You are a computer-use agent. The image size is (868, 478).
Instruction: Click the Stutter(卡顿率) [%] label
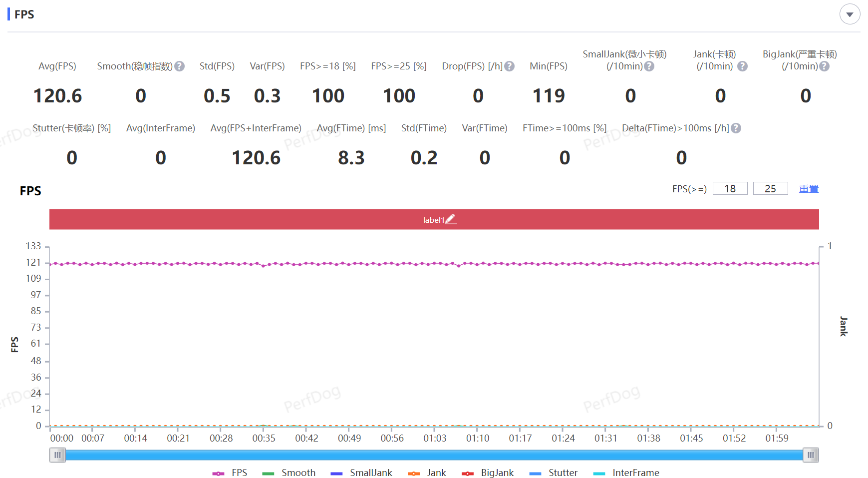click(x=72, y=128)
